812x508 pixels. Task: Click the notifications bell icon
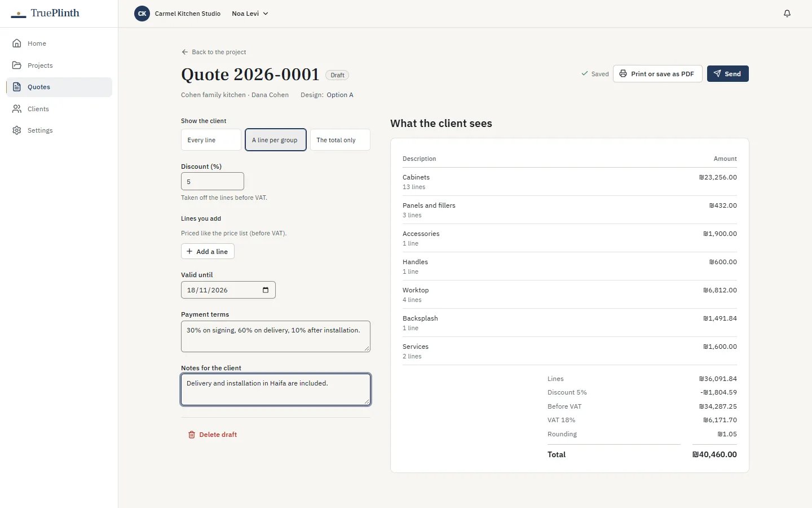coord(787,14)
